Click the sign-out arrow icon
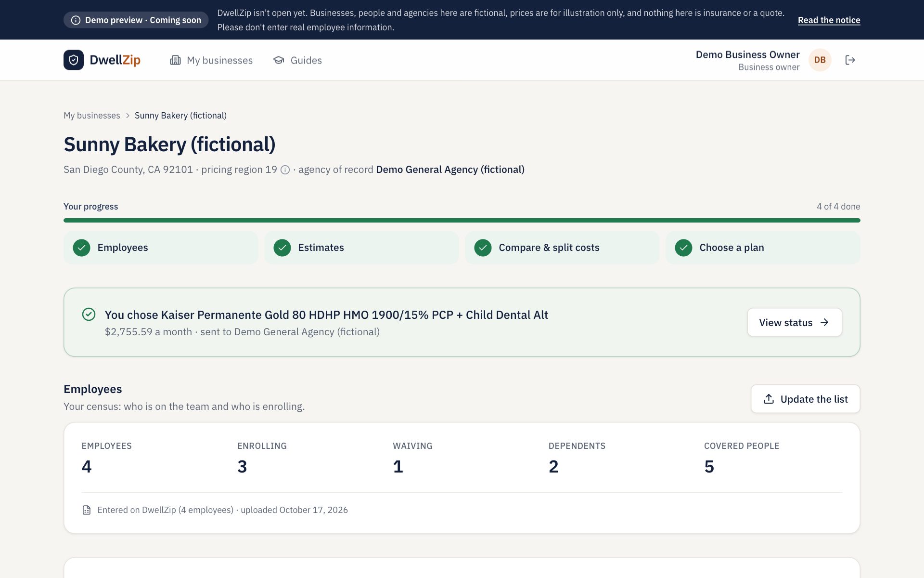The height and width of the screenshot is (578, 924). tap(850, 60)
